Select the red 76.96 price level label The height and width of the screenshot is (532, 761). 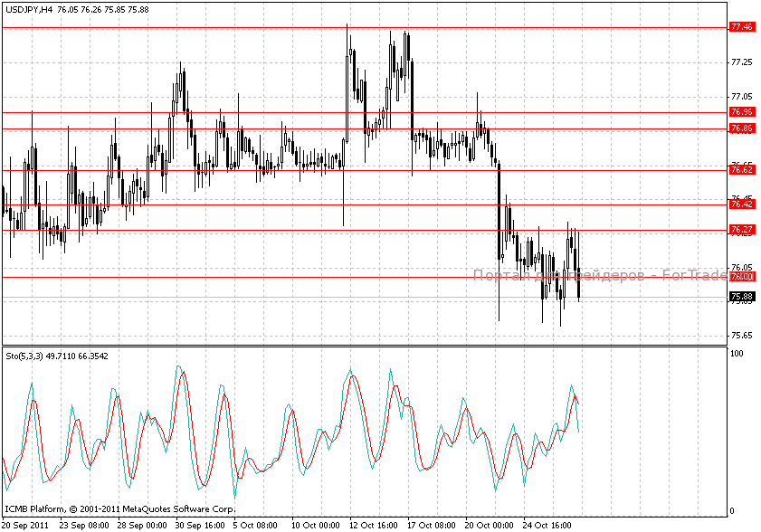742,112
